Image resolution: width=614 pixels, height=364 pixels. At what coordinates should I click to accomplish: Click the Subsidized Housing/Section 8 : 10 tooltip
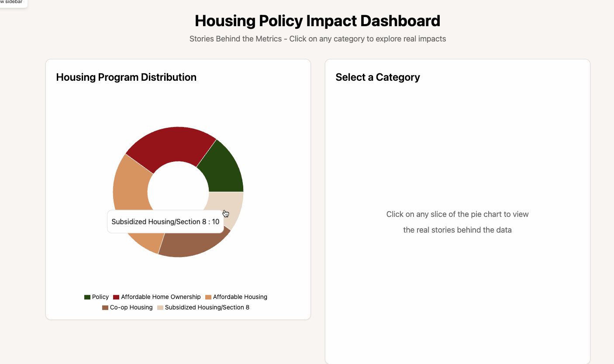click(166, 222)
